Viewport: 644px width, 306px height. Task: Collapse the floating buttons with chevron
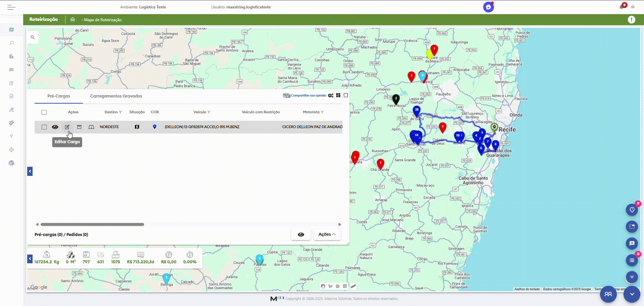[632, 294]
